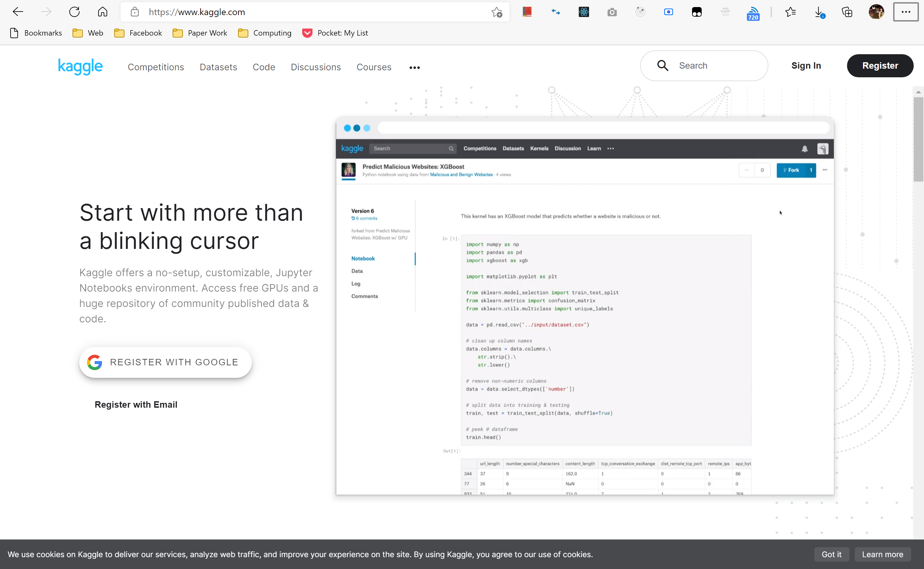Open the black mask extension icon
This screenshot has width=924, height=569.
697,12
